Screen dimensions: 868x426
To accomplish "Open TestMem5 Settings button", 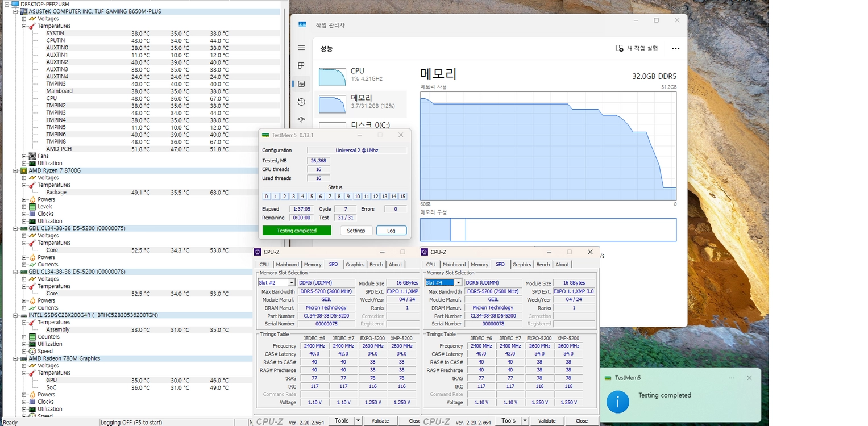I will pos(356,231).
